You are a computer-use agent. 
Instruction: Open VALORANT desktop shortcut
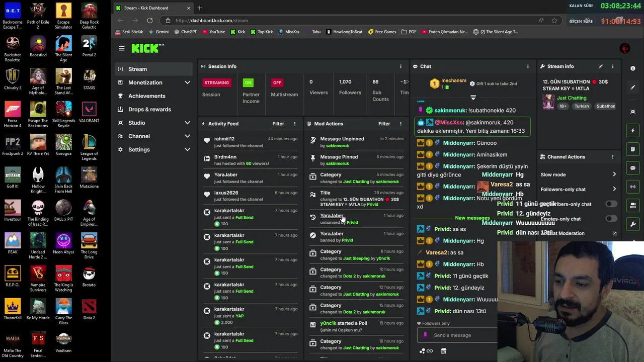tap(89, 112)
